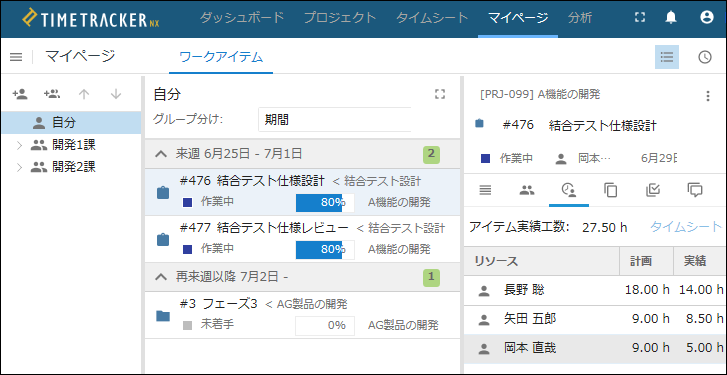
Task: Switch to the clock time view icon
Action: (x=705, y=57)
